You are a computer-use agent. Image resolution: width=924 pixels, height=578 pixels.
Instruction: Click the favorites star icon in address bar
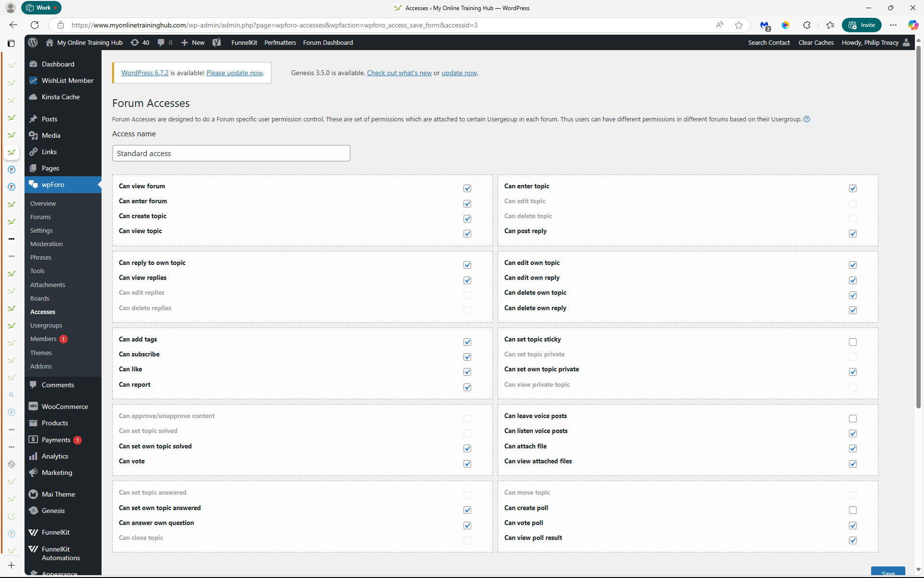tap(739, 25)
